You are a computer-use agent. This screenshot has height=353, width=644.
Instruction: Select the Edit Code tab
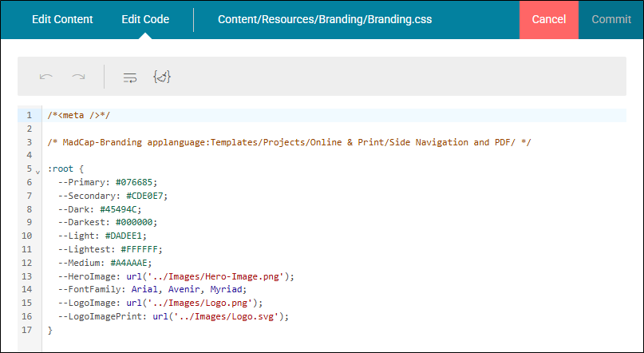click(145, 19)
